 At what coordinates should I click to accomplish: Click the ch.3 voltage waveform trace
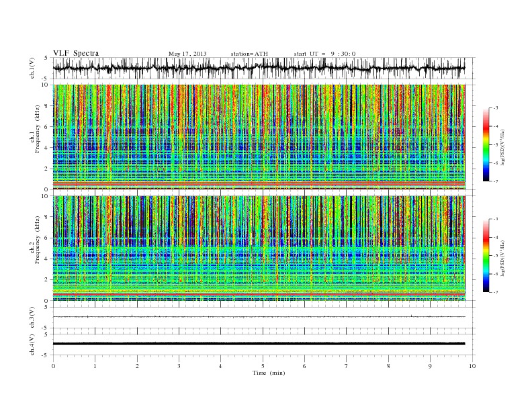click(259, 317)
